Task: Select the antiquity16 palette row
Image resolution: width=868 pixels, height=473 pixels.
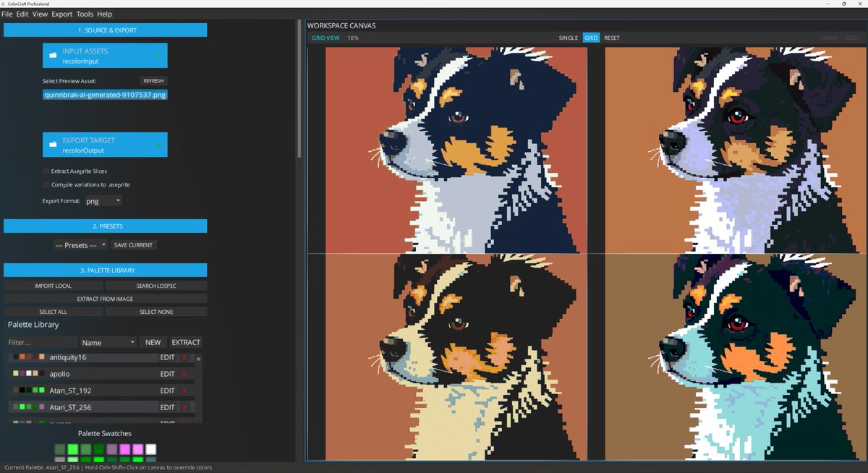Action: [x=101, y=357]
